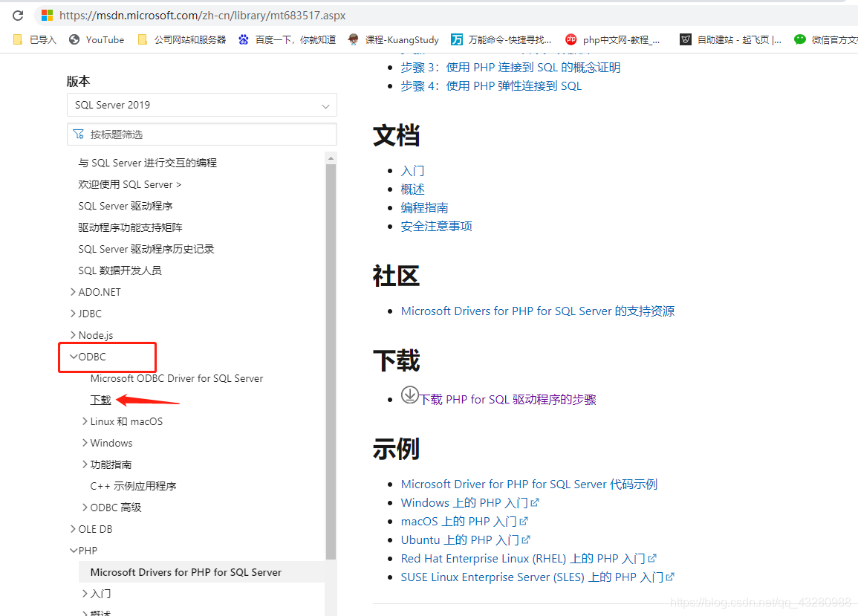Expand the 入门 node under PHP
The height and width of the screenshot is (616, 858).
pyautogui.click(x=85, y=594)
